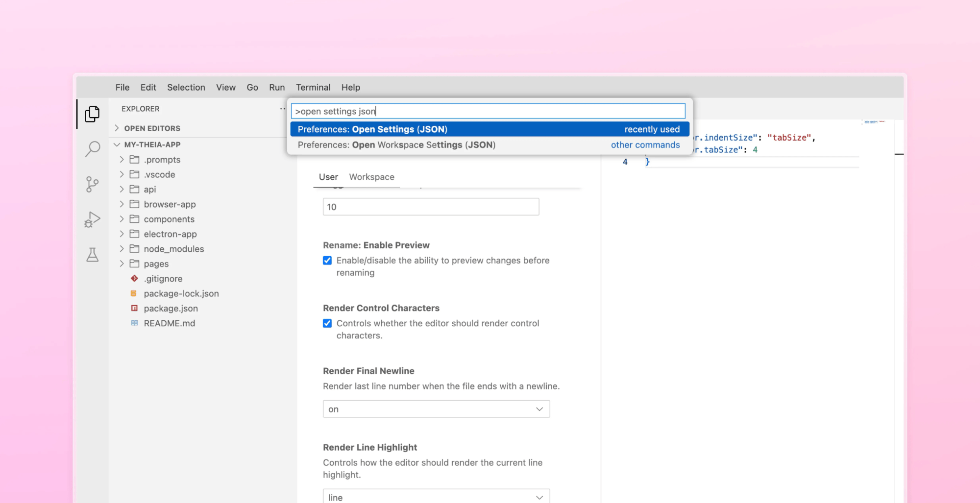Open the Explorer view icon
This screenshot has height=503, width=980.
[92, 114]
